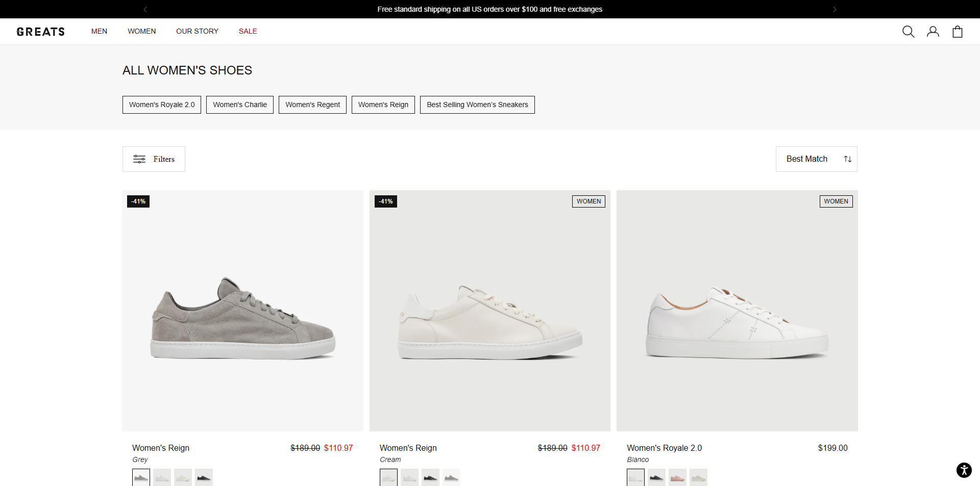Open the Filters panel
The image size is (980, 486).
tap(154, 159)
